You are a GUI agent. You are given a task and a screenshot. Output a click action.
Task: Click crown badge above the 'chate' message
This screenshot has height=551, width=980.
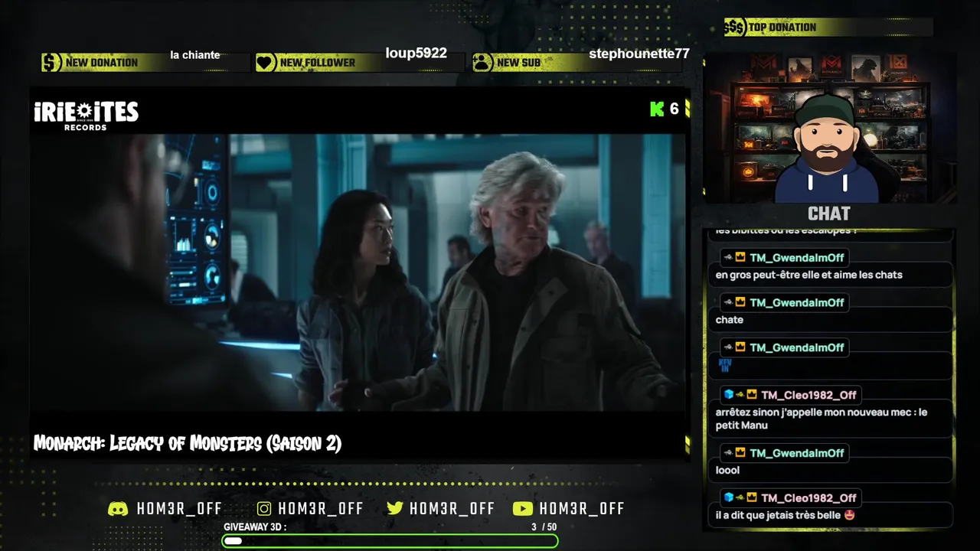[x=740, y=302]
